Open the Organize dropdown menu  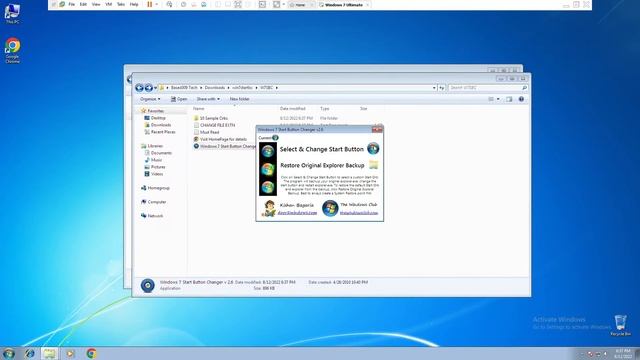coord(150,99)
